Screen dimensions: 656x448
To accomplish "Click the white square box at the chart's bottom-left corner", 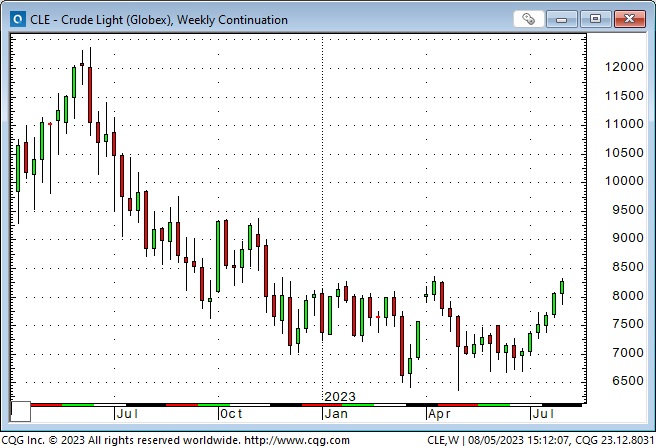I will [20, 412].
